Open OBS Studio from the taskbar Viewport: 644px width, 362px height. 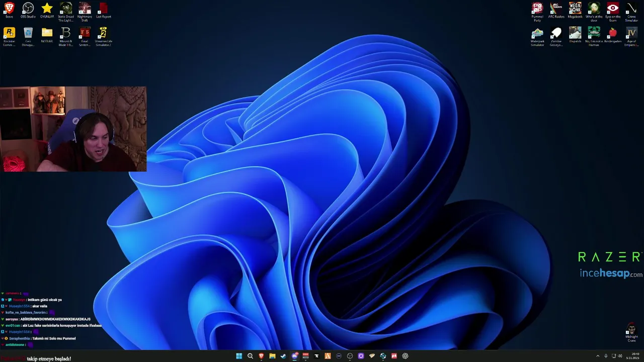click(x=350, y=356)
